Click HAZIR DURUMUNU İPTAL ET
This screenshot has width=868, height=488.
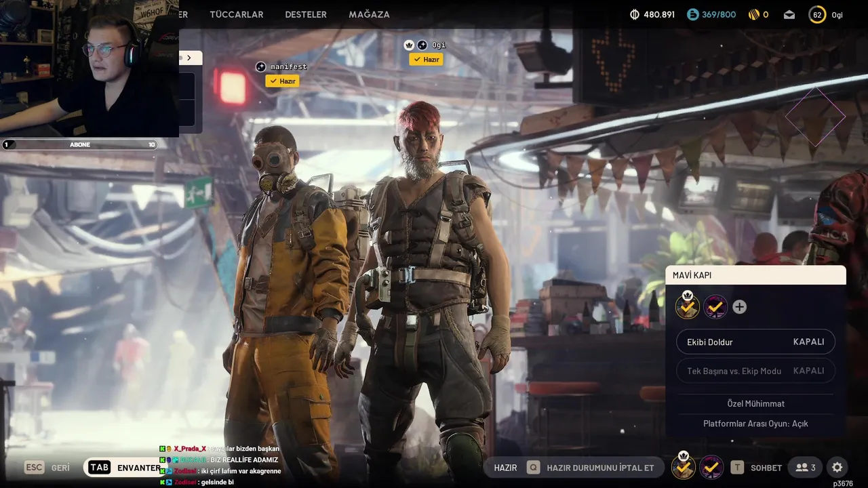(600, 468)
